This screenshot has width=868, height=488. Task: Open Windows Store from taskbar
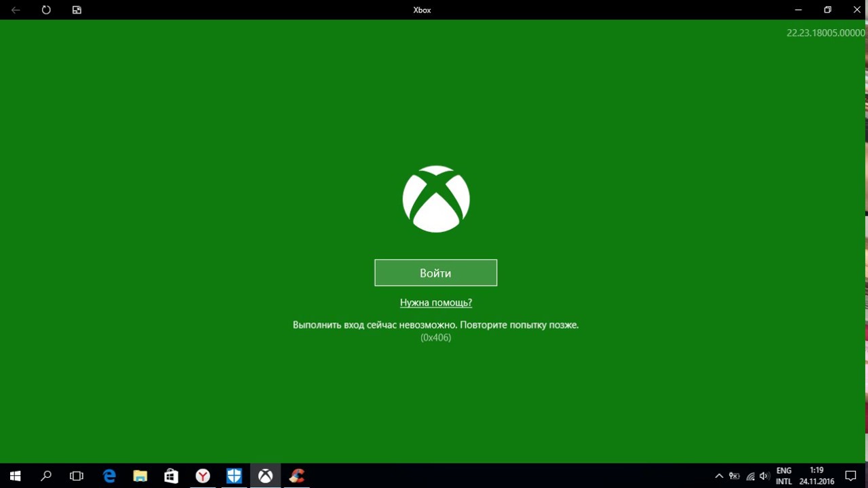click(172, 476)
